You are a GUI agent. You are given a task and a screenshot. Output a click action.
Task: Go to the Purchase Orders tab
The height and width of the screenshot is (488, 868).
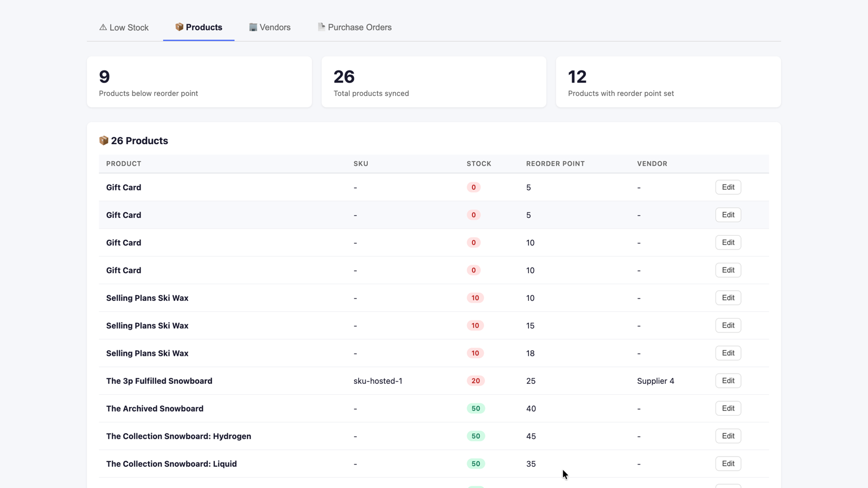coord(354,28)
